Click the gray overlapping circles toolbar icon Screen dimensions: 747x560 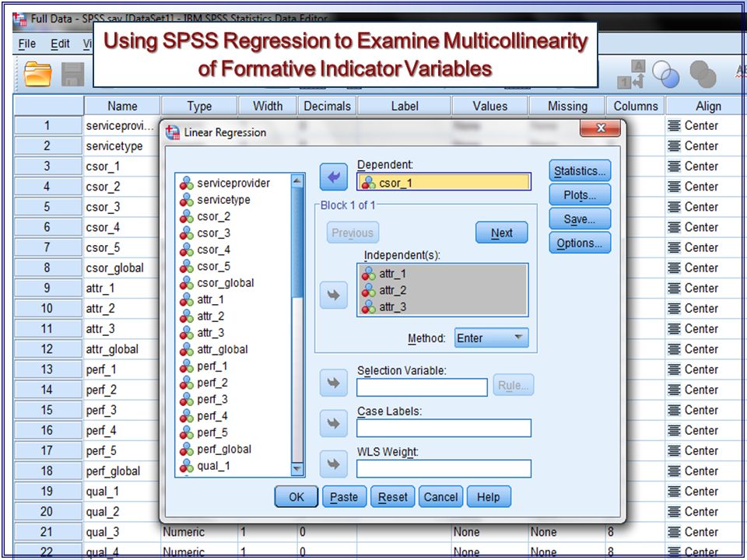click(703, 75)
